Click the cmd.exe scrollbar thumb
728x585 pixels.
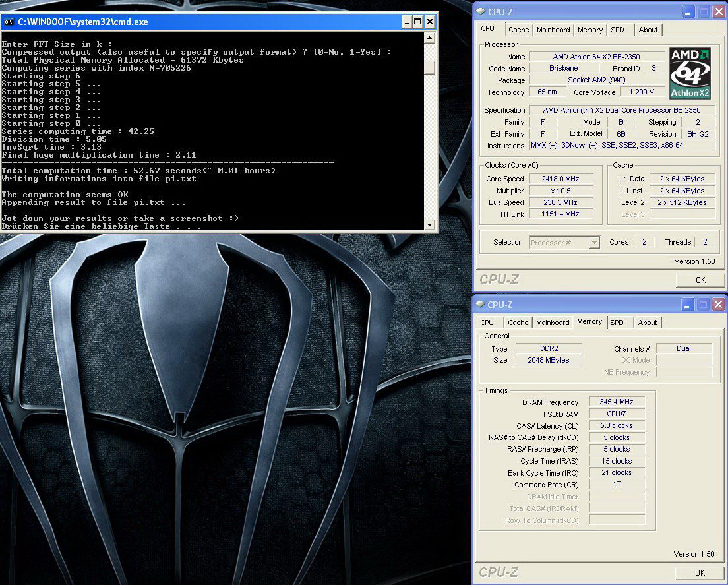[429, 67]
